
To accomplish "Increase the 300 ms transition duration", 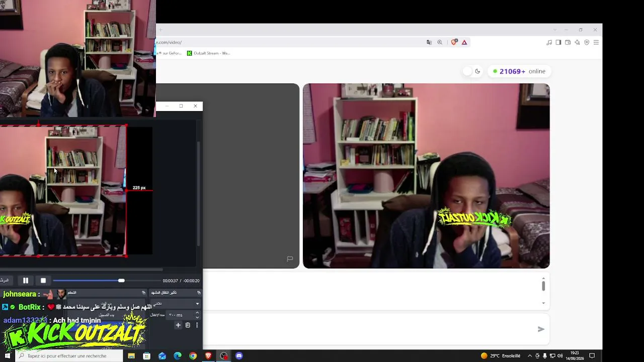I will pyautogui.click(x=197, y=313).
